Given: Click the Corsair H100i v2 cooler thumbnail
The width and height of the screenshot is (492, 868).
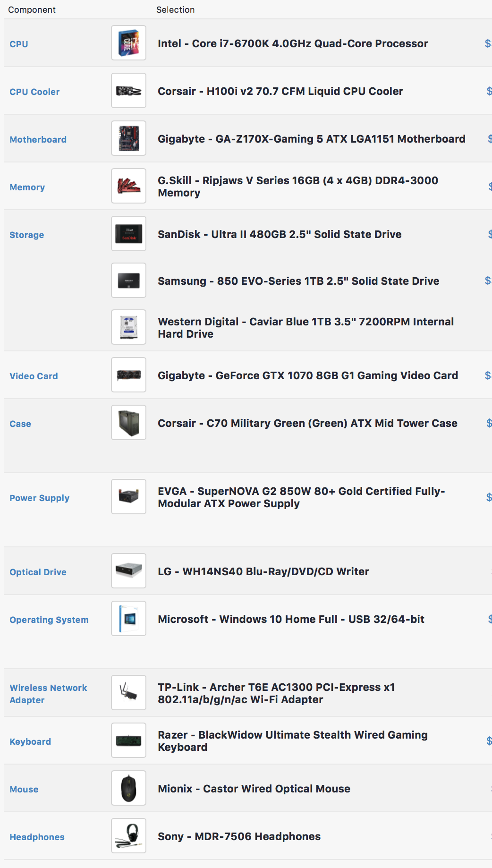Looking at the screenshot, I should 128,91.
